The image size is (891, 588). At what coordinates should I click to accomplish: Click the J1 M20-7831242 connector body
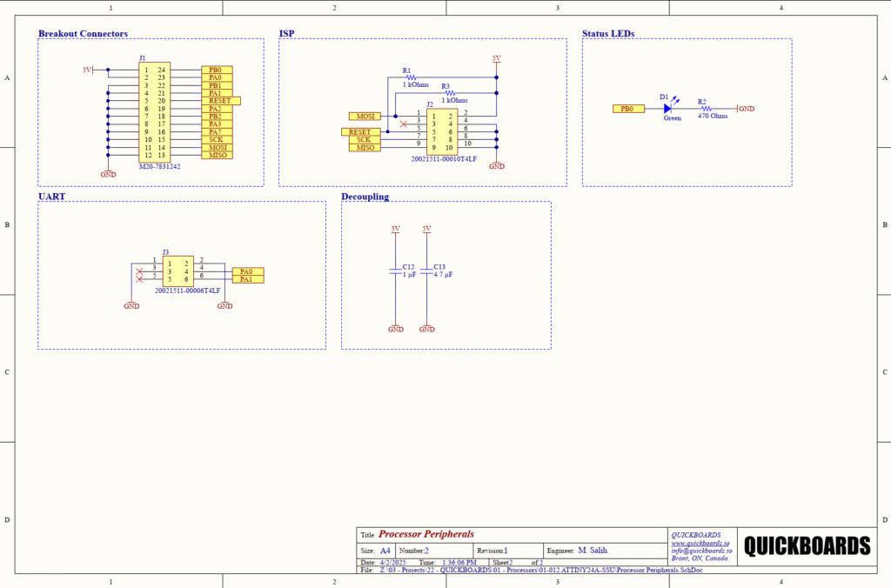(x=155, y=112)
